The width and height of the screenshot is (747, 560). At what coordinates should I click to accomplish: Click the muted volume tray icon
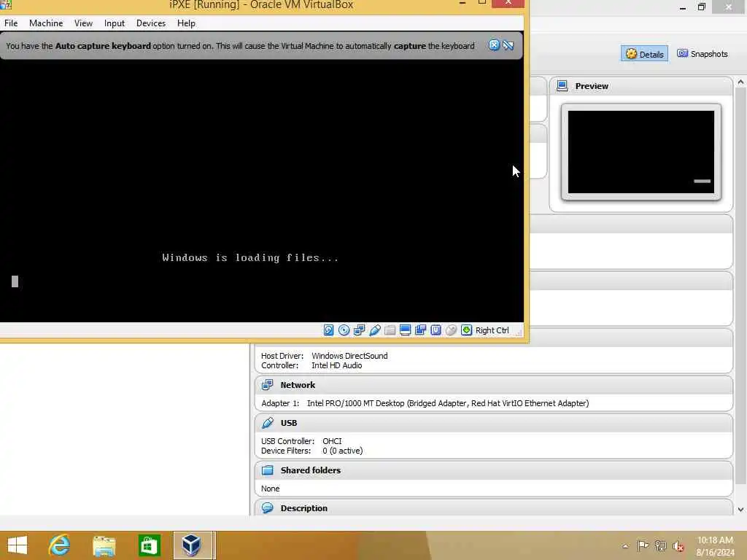click(678, 546)
